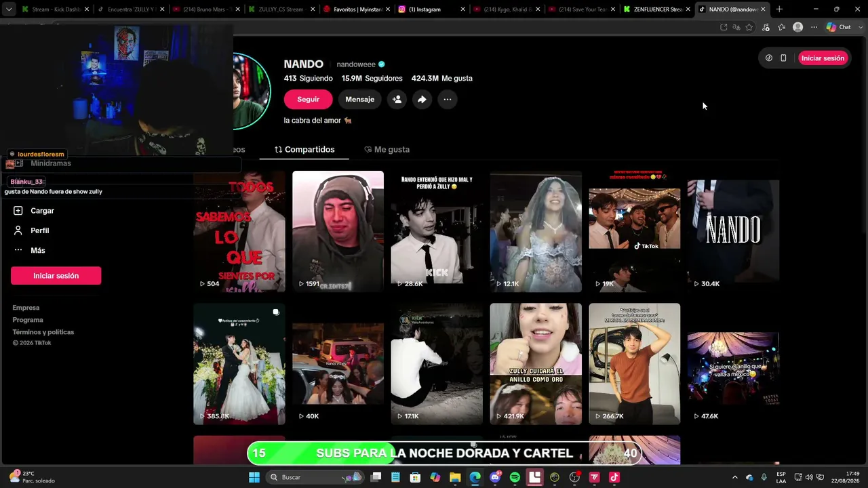Open the Copilot Chat button

tap(839, 27)
